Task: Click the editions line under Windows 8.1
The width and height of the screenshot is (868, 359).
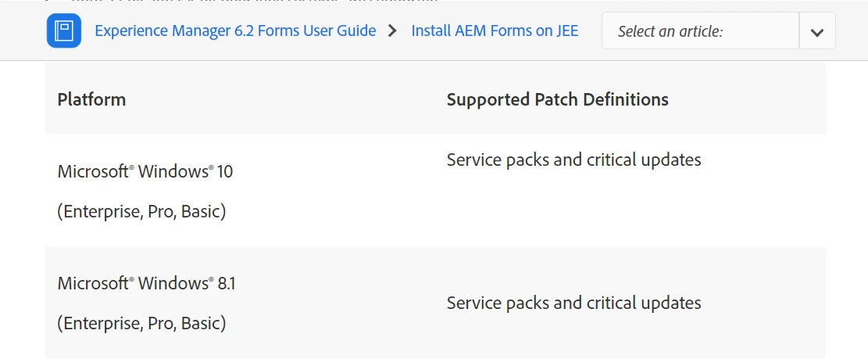Action: point(141,324)
